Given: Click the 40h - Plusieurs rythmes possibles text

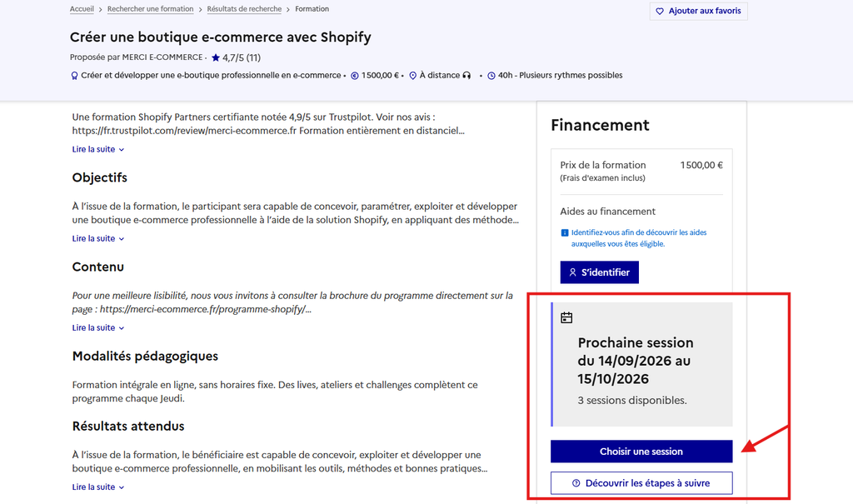Looking at the screenshot, I should pos(561,76).
